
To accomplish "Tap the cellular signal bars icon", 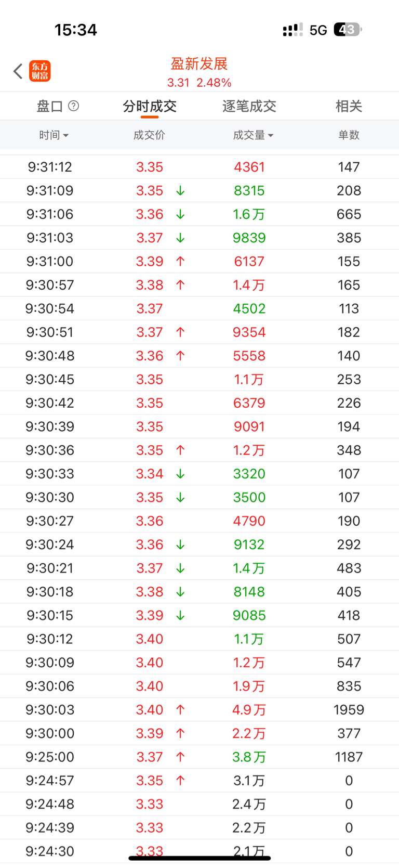I will point(292,30).
